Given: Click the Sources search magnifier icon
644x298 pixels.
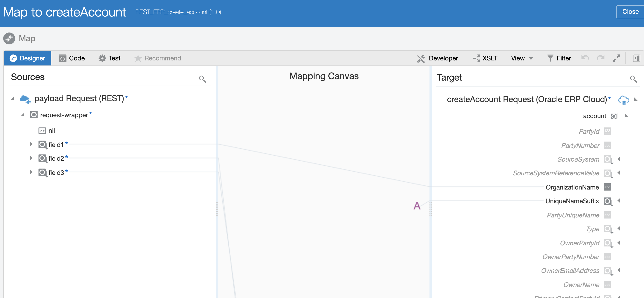Looking at the screenshot, I should point(202,79).
